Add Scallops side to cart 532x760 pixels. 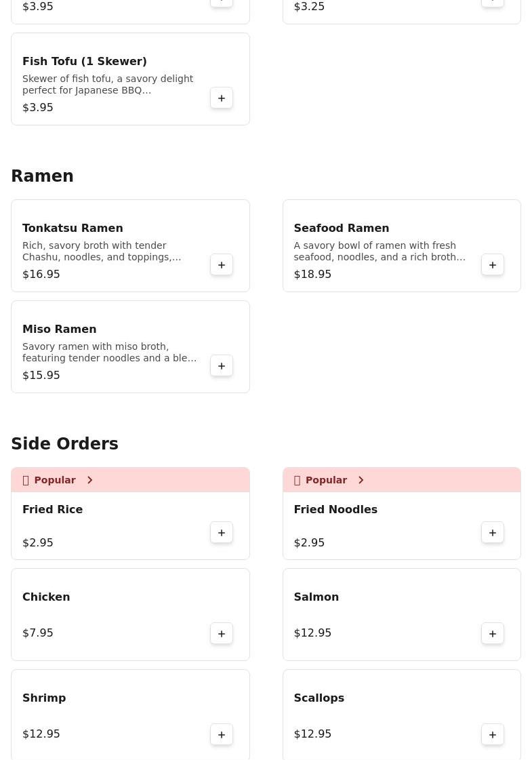(493, 735)
